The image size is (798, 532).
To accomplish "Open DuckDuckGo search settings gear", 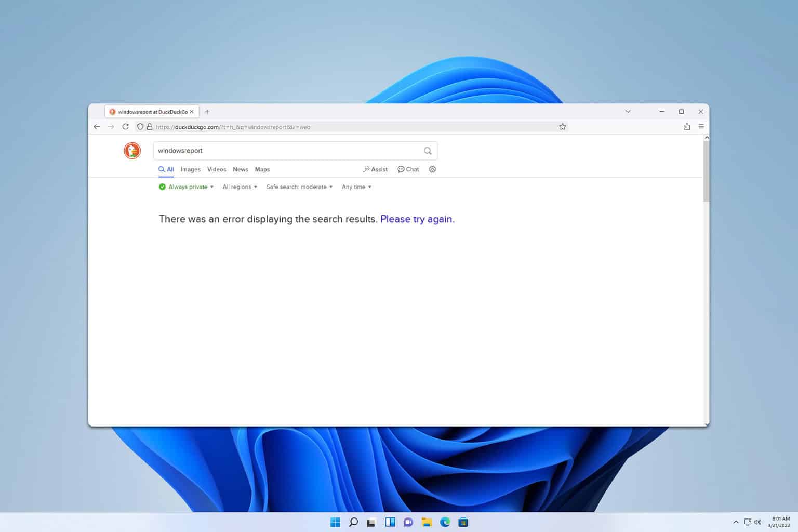I will tap(432, 169).
